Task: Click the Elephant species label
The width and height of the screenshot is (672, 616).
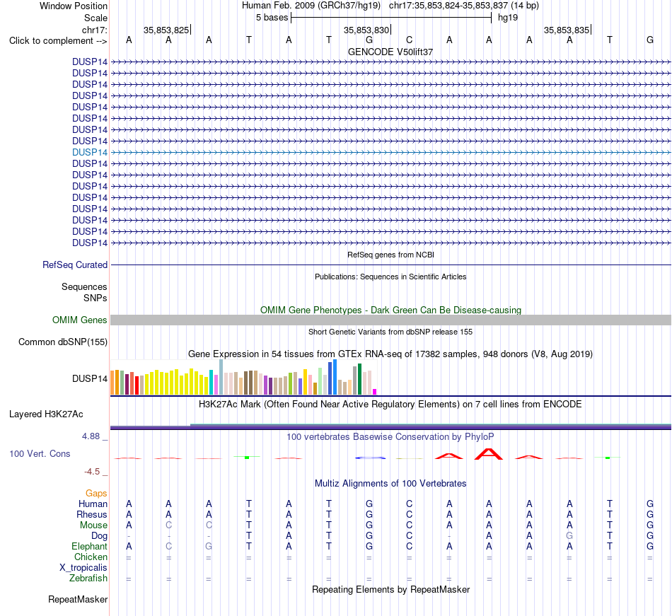Action: coord(89,546)
